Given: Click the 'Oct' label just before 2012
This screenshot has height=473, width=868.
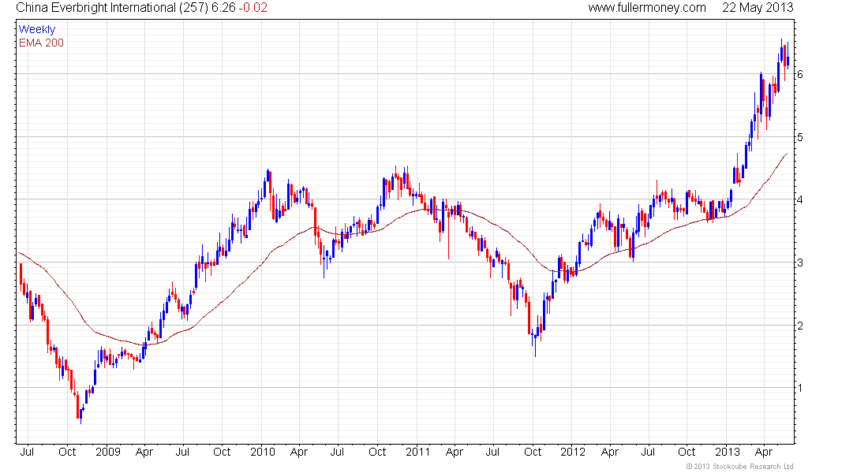Looking at the screenshot, I should [x=533, y=452].
